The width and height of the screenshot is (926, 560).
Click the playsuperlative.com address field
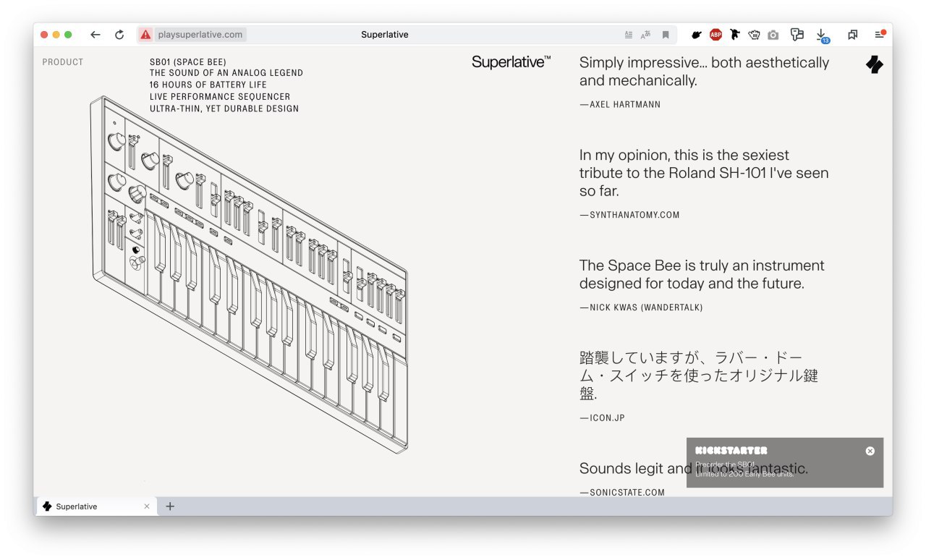click(199, 35)
